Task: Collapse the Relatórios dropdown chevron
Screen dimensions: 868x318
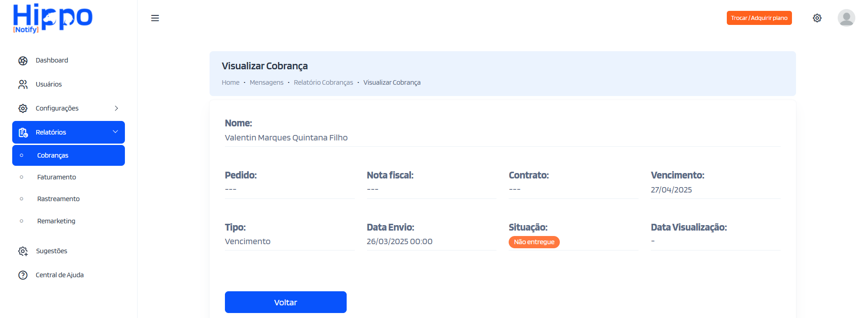Action: tap(115, 132)
